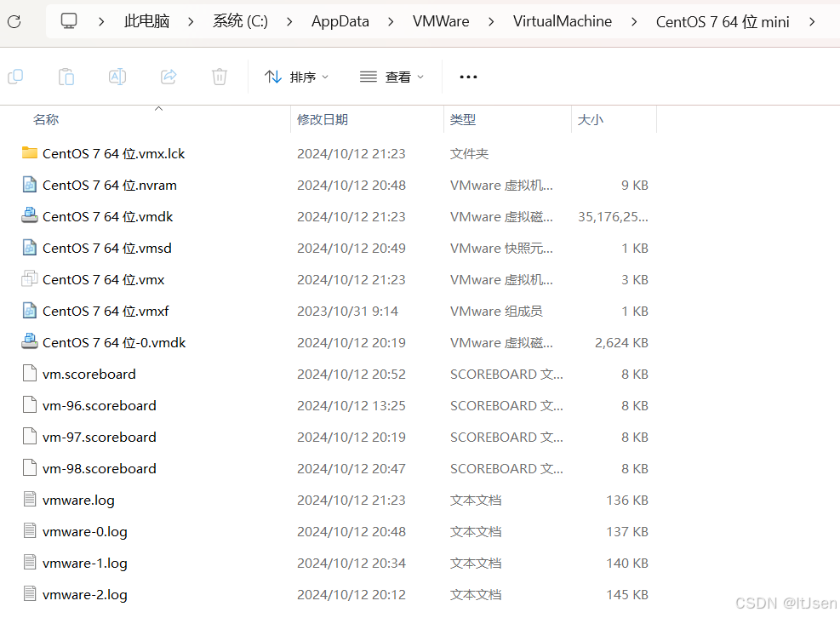Select file name vm.scoreboard
The image size is (840, 618).
(x=89, y=375)
